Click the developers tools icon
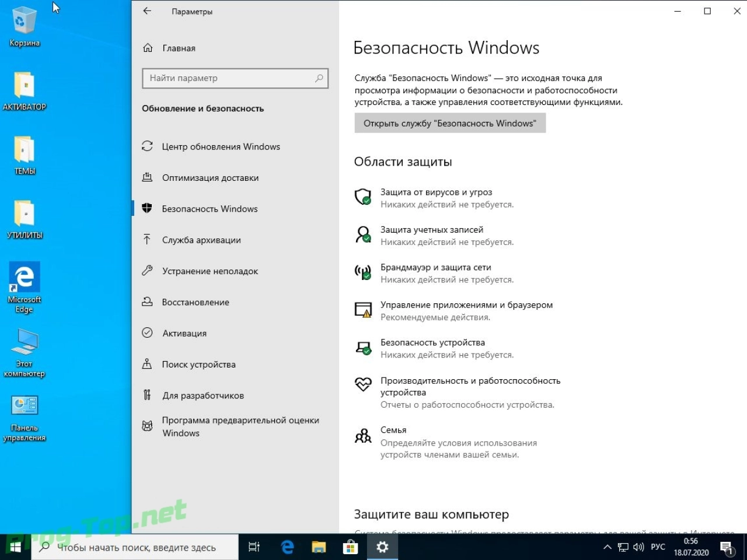Screen dimensions: 747x560 point(147,395)
